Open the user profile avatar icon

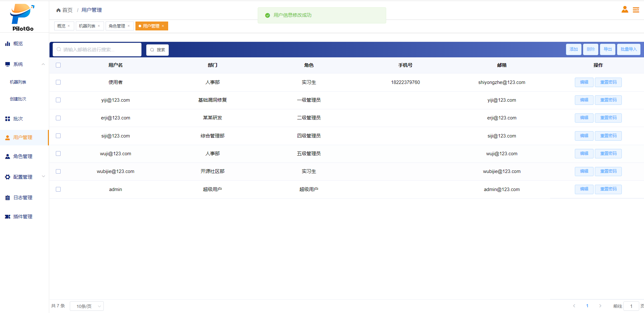(x=625, y=10)
